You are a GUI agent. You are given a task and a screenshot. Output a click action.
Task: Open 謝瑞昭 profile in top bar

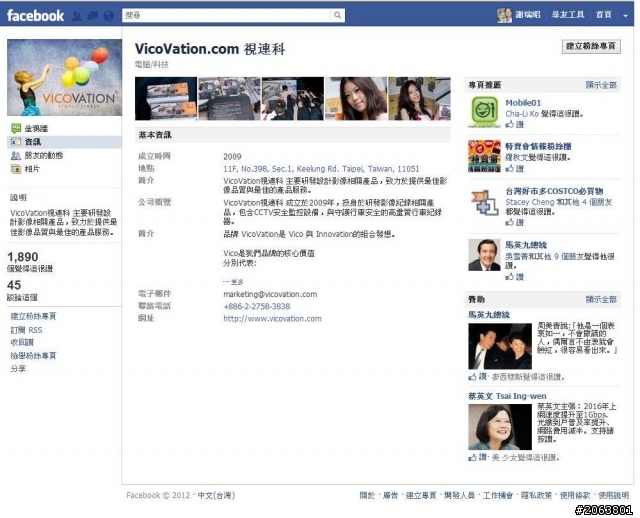519,15
